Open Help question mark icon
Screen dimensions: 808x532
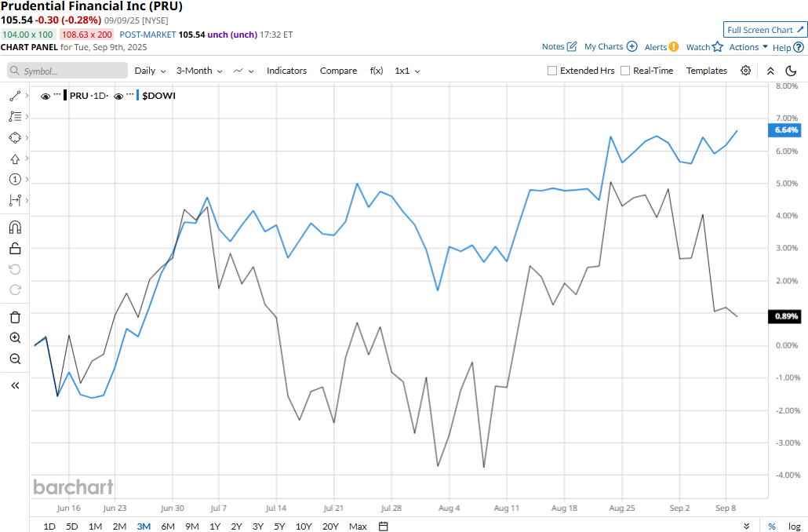tap(799, 47)
